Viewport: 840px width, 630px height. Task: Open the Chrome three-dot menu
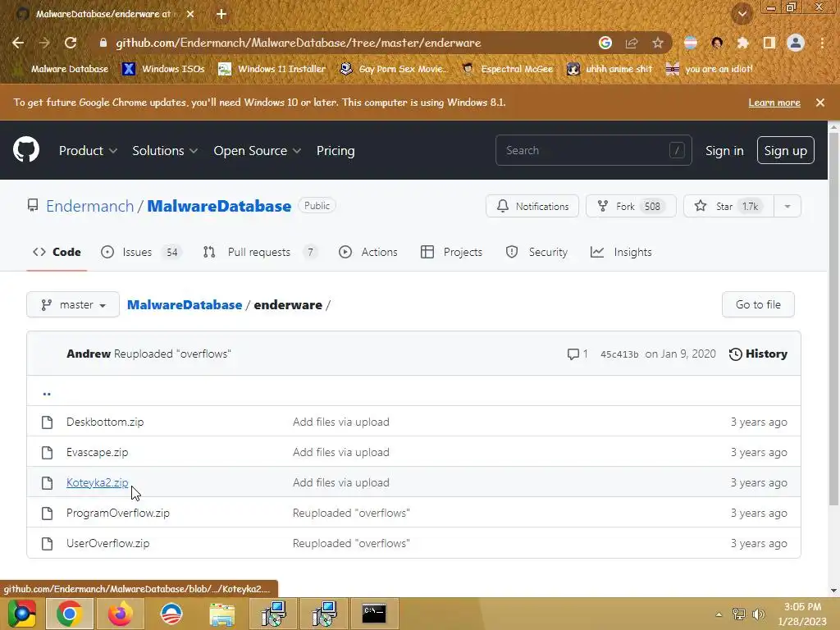coord(822,43)
